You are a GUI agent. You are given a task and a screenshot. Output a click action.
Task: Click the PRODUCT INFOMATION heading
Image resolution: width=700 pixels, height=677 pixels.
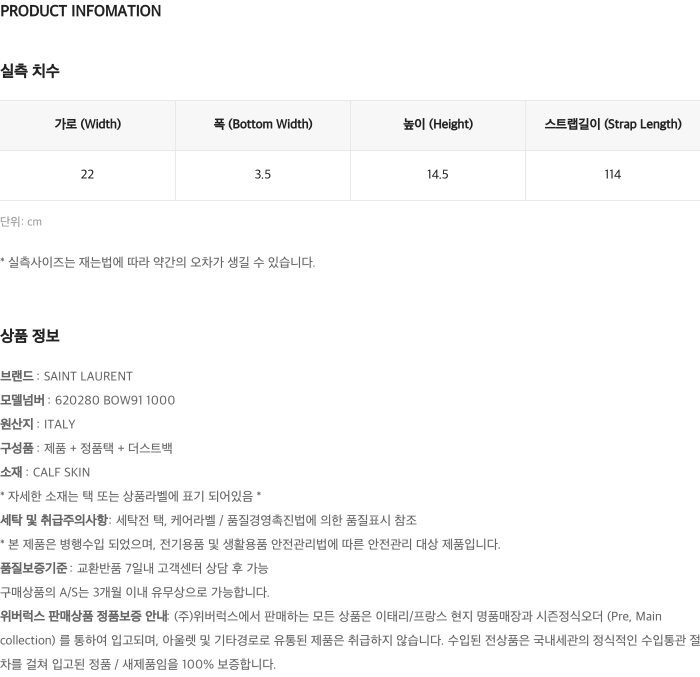tap(81, 12)
